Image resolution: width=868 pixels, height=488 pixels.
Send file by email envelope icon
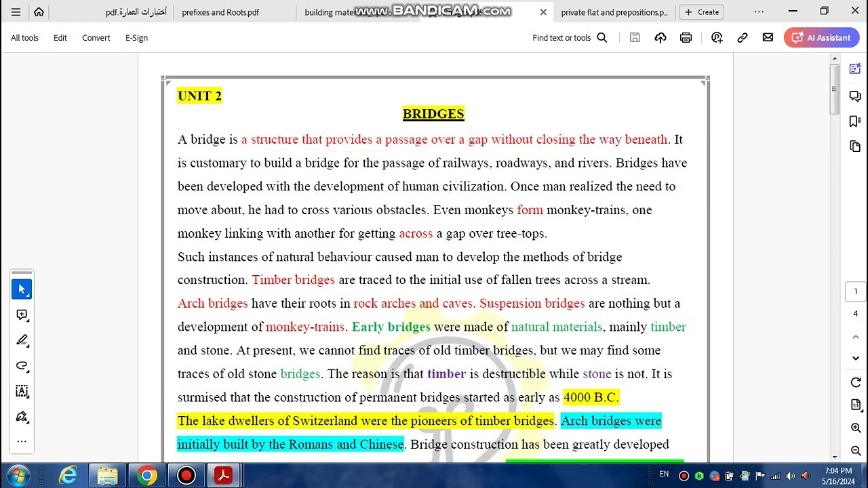(768, 38)
